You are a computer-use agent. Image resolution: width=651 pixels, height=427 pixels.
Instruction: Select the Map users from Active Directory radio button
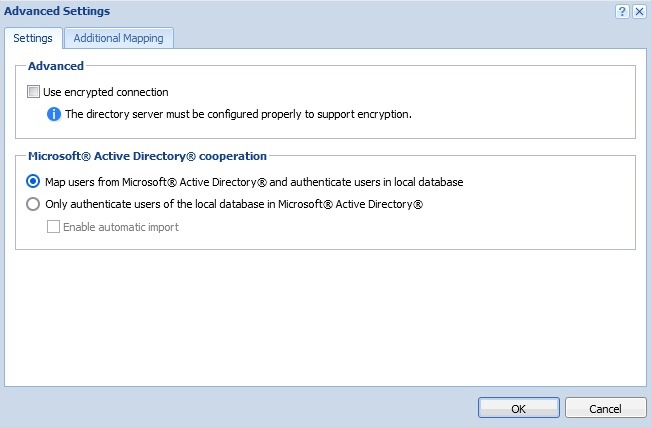(x=34, y=182)
